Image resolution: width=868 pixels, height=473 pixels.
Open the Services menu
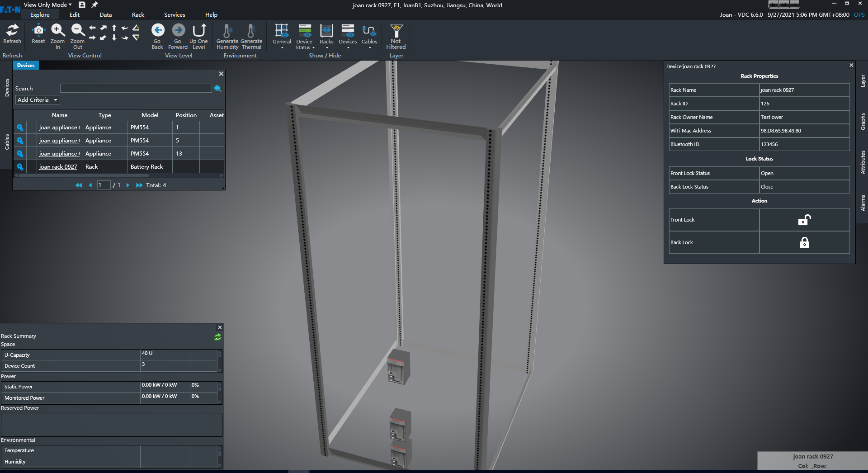pos(175,15)
